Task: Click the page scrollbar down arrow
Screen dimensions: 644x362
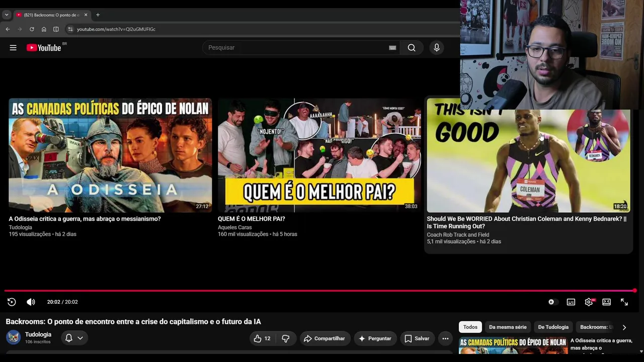Action: [640, 351]
